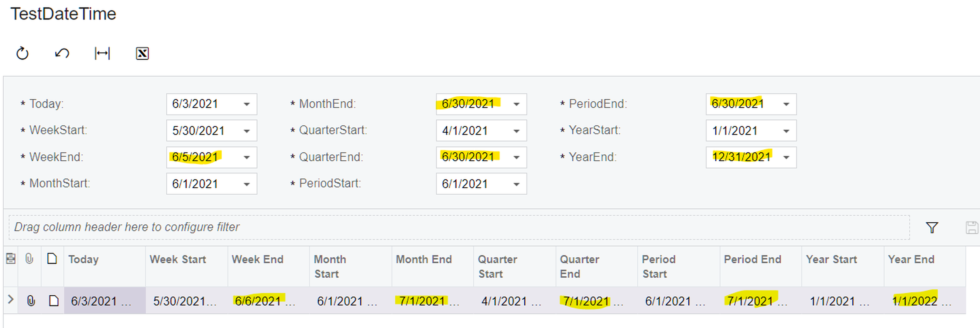This screenshot has height=328, width=980.
Task: Open the YearEnd date dropdown
Action: point(786,158)
